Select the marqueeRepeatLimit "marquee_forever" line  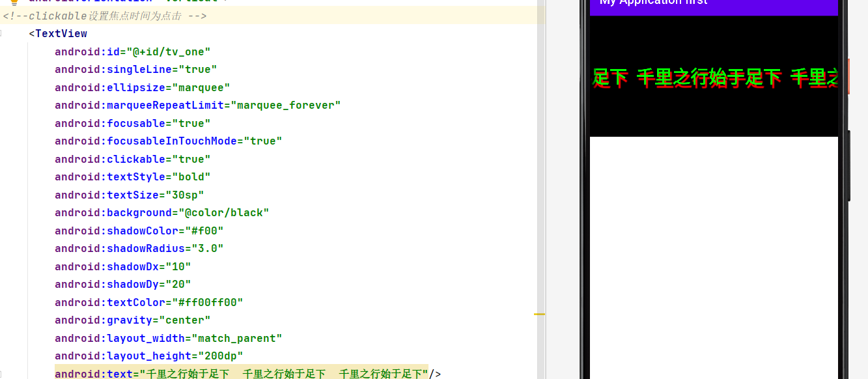pyautogui.click(x=198, y=105)
